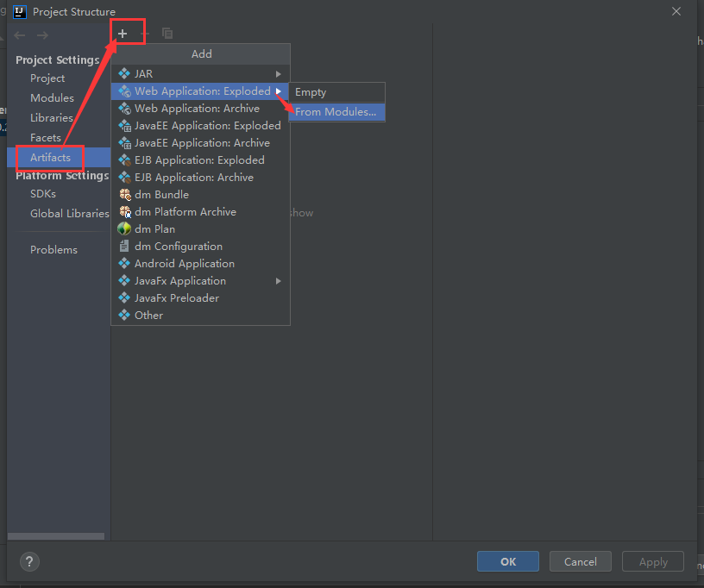The width and height of the screenshot is (704, 588).
Task: Click the back navigation arrow
Action: point(20,35)
